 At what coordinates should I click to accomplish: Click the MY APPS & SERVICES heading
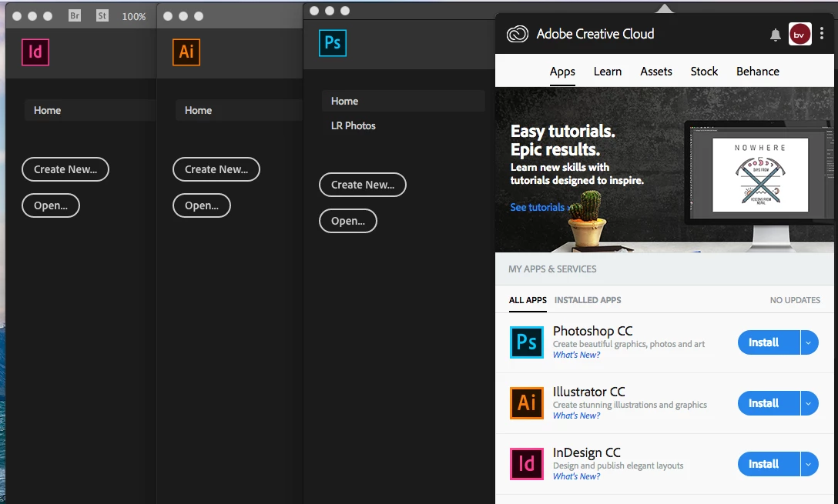552,269
